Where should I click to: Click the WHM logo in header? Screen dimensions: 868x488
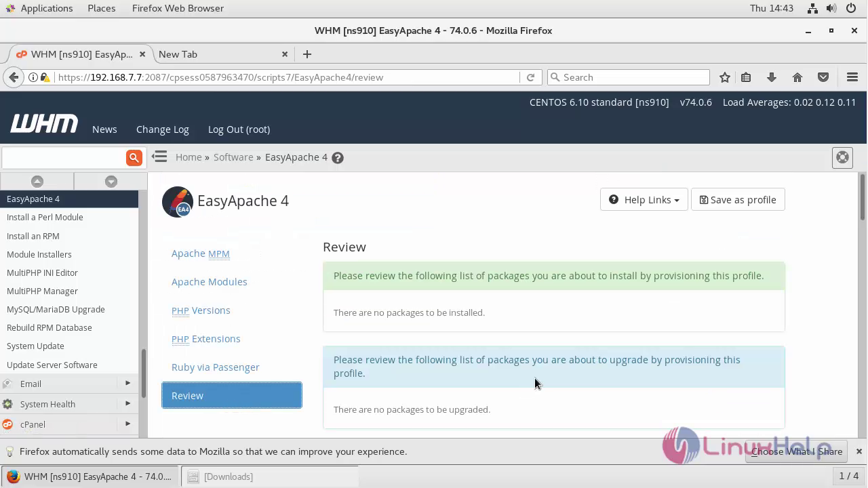[x=44, y=124]
